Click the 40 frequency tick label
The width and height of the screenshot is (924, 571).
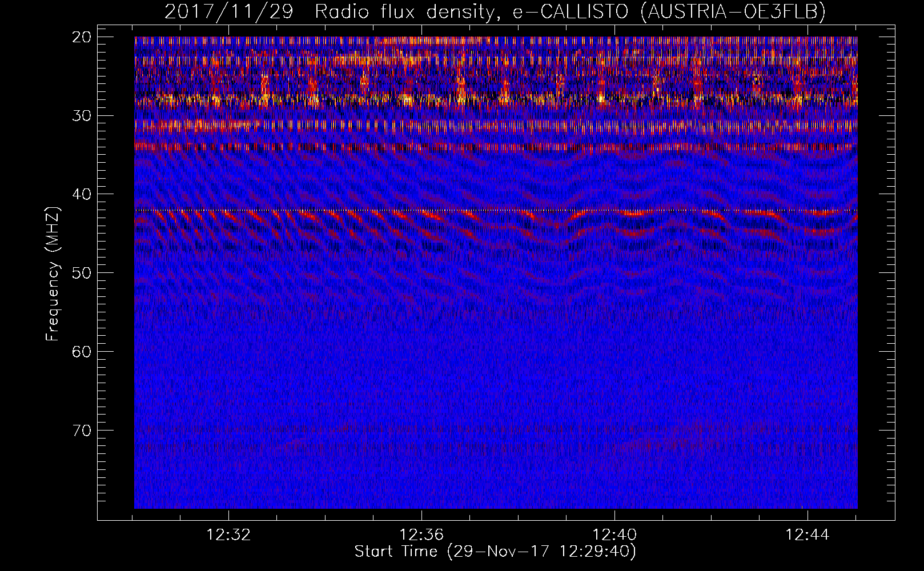(x=82, y=194)
